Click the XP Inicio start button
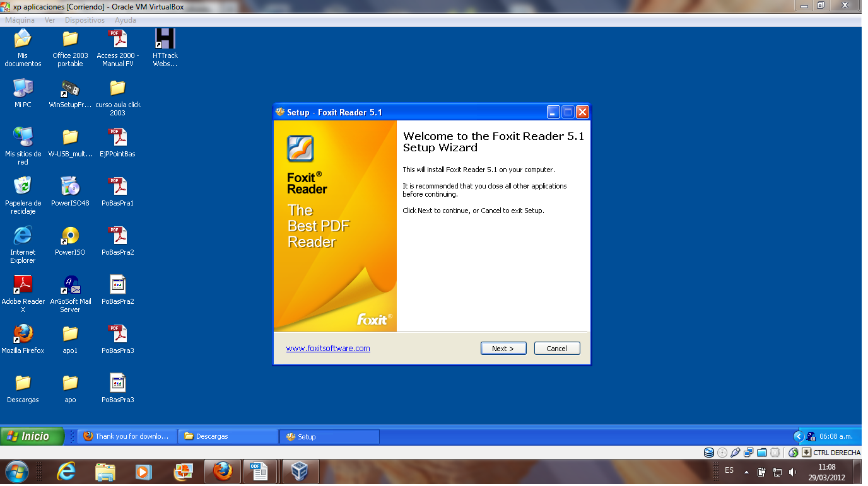 point(32,436)
